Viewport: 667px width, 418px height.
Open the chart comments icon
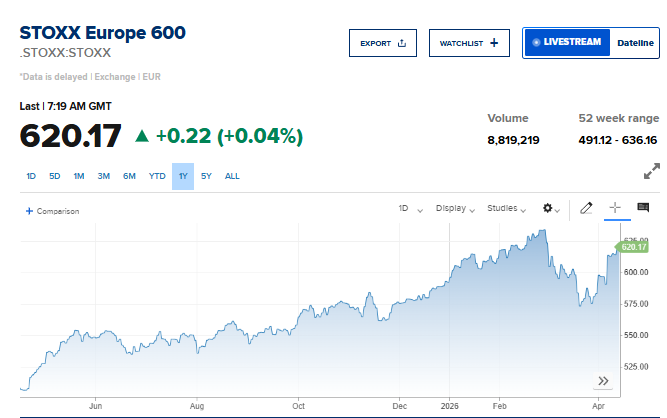pos(643,208)
